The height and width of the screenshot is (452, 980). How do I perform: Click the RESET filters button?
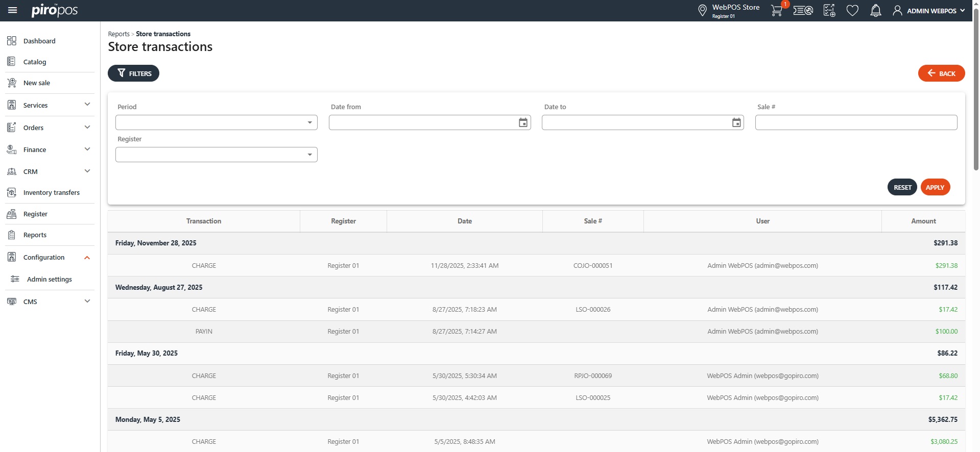click(x=902, y=187)
